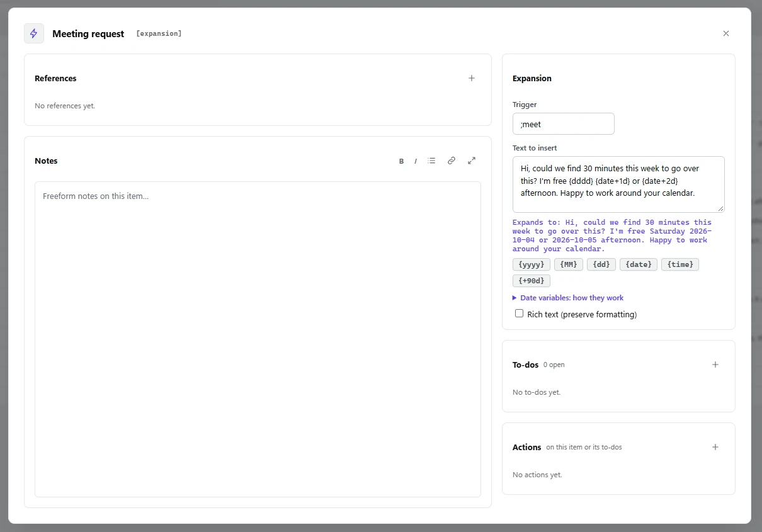This screenshot has height=532, width=762.
Task: Add a new action with plus icon
Action: 715,447
